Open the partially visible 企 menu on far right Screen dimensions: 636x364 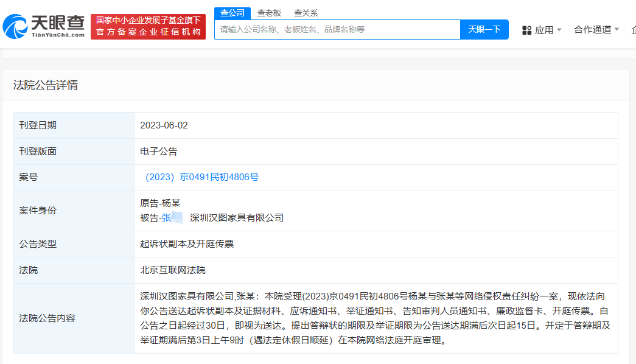point(633,29)
